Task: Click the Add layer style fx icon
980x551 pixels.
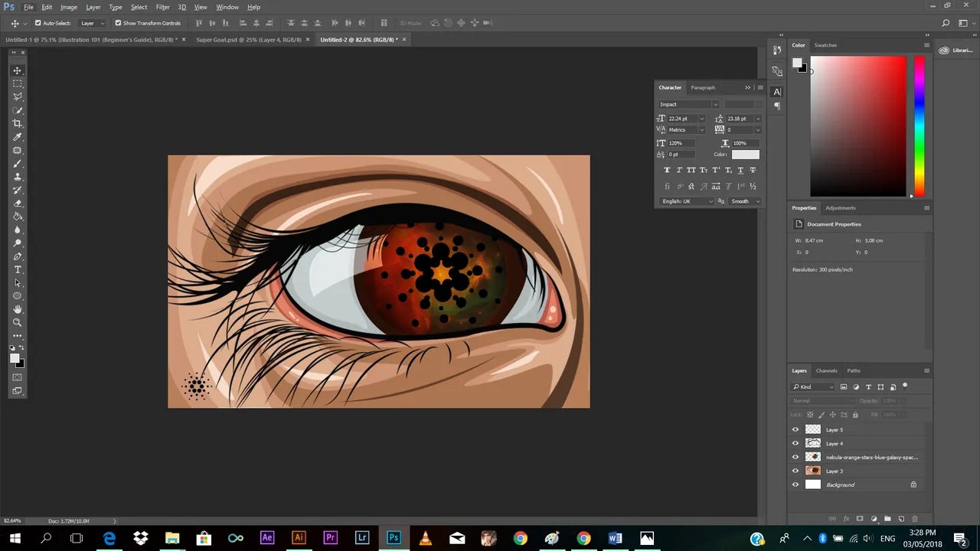Action: click(846, 519)
